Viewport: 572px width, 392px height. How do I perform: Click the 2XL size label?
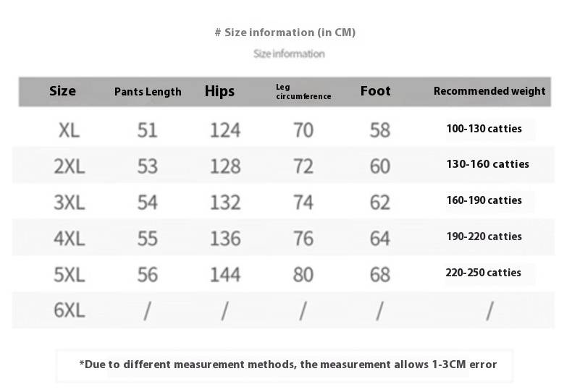(x=70, y=166)
